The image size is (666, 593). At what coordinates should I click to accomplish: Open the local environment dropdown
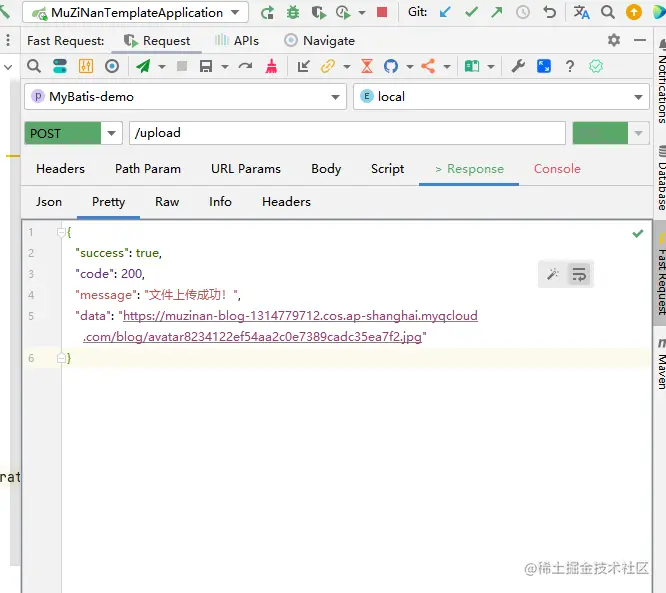coord(501,97)
